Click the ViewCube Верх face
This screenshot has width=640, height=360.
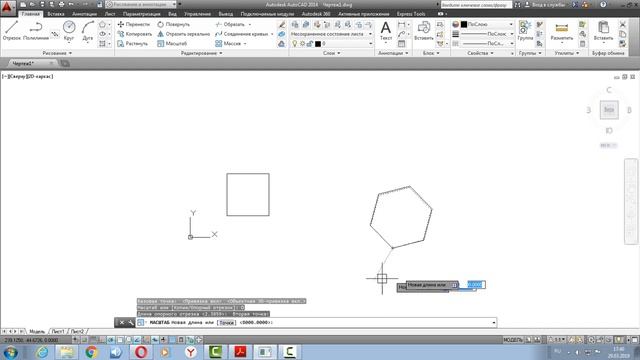pos(609,110)
